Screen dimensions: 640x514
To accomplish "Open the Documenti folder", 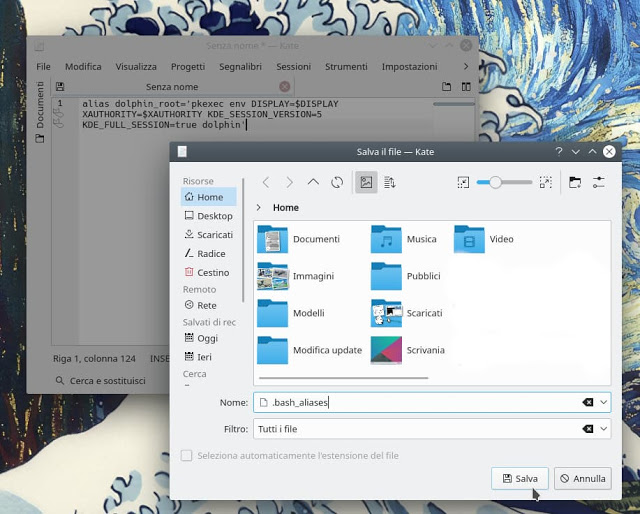I will tap(299, 239).
